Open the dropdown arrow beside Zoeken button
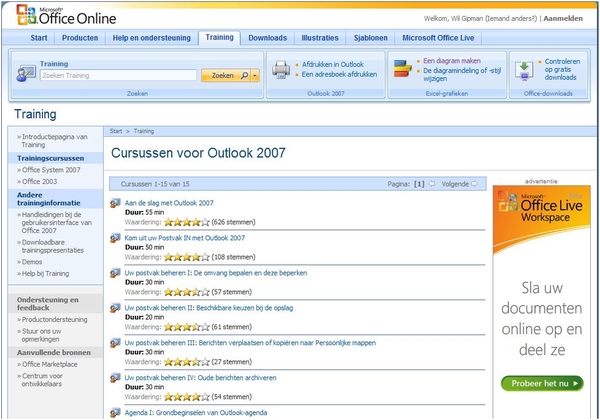Viewport: 600px width, 420px height. 255,75
